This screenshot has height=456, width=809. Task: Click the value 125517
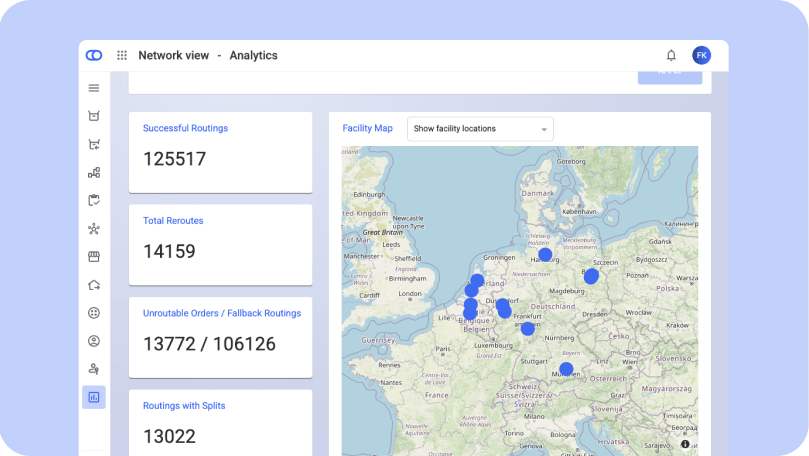pos(174,159)
